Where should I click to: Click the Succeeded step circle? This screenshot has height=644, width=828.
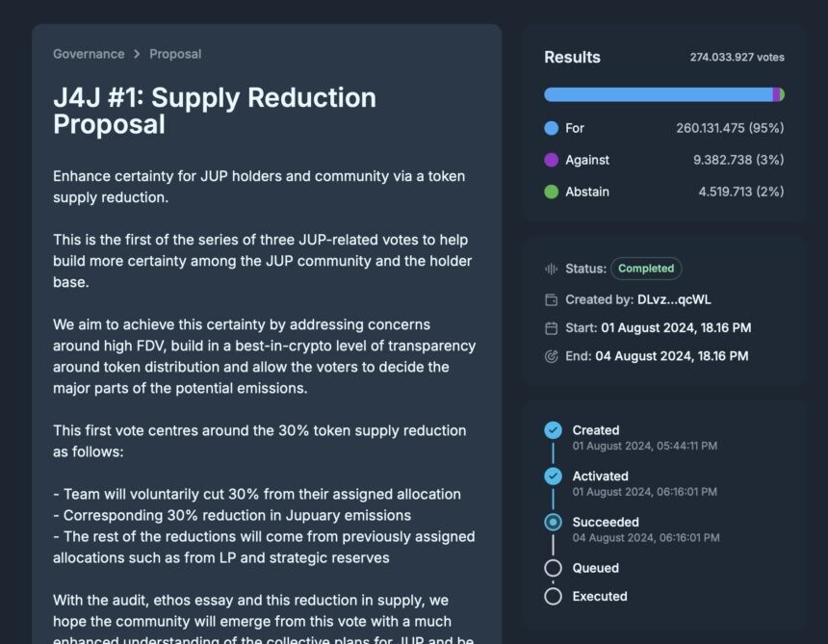point(553,522)
